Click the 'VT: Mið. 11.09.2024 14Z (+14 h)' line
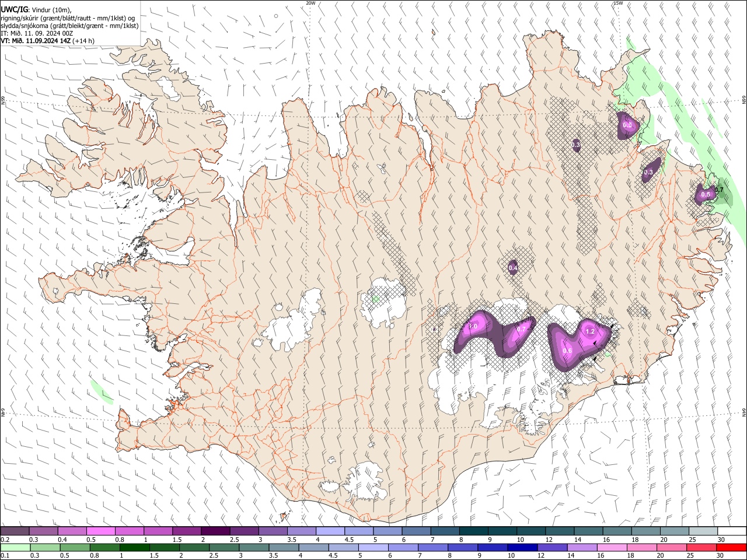747x560 pixels. pos(48,41)
